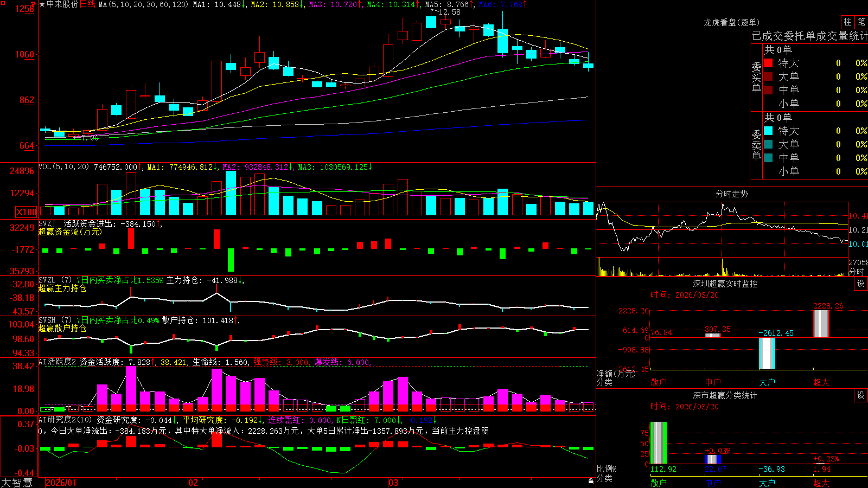Viewport: 868px width, 488px height.
Task: Select the 已成交委托单成交量统计 tab
Action: [809, 36]
